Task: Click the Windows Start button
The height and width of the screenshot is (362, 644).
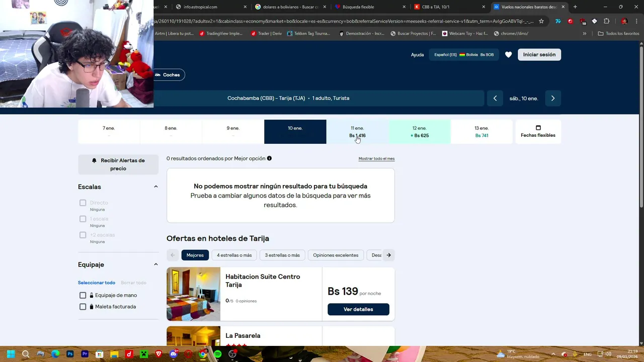Action: pyautogui.click(x=11, y=354)
